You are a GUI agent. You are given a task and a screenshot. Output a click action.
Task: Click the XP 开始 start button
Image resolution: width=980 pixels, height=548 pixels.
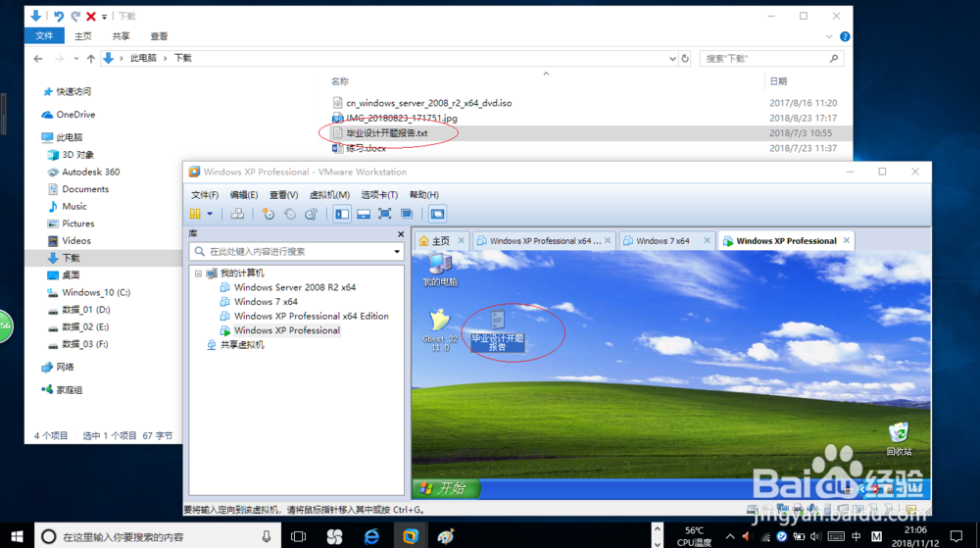click(x=446, y=488)
